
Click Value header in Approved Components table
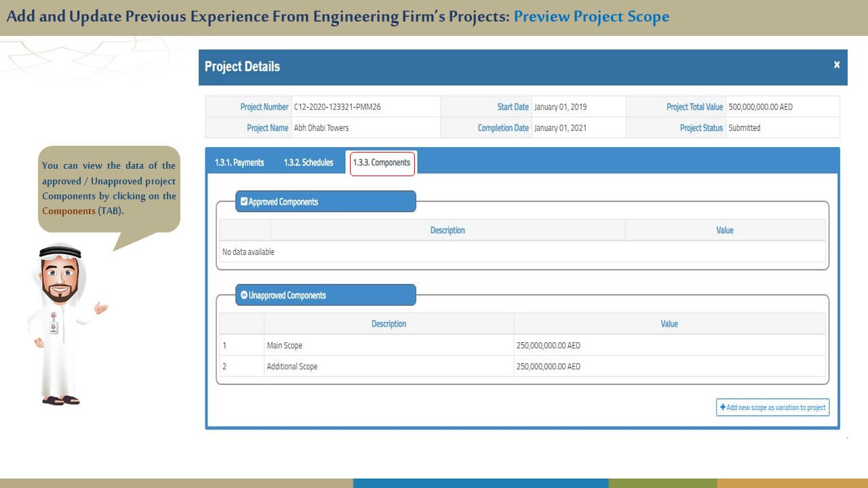[x=724, y=230]
